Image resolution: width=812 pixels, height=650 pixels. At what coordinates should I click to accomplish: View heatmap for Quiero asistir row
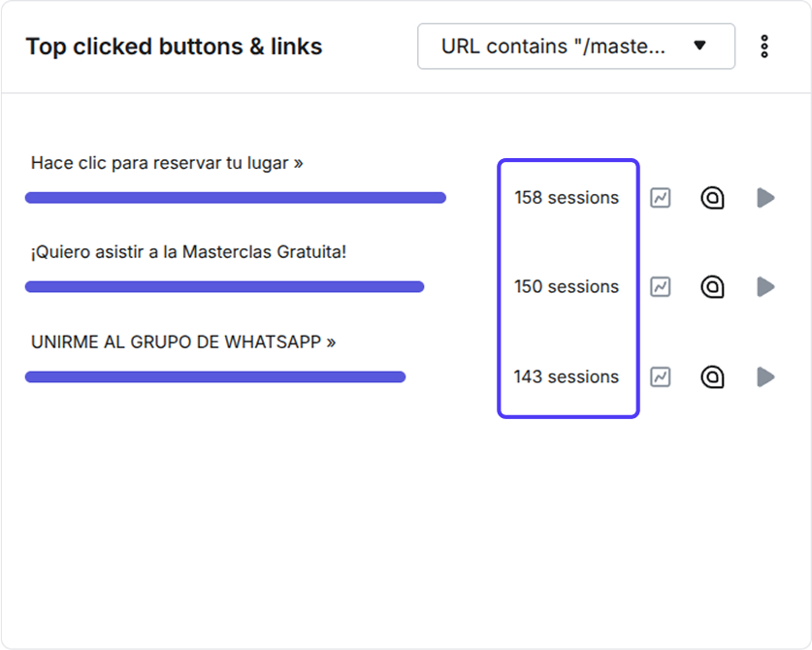(x=712, y=287)
